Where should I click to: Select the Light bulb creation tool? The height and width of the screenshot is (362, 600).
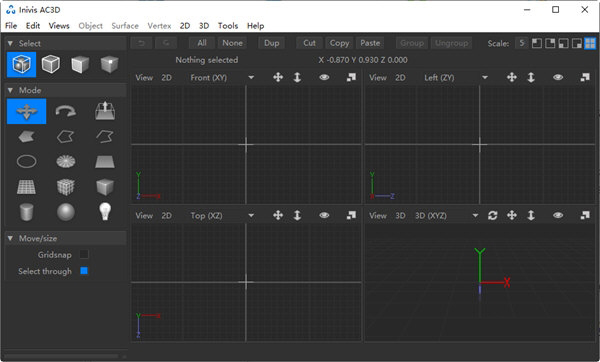coord(105,212)
